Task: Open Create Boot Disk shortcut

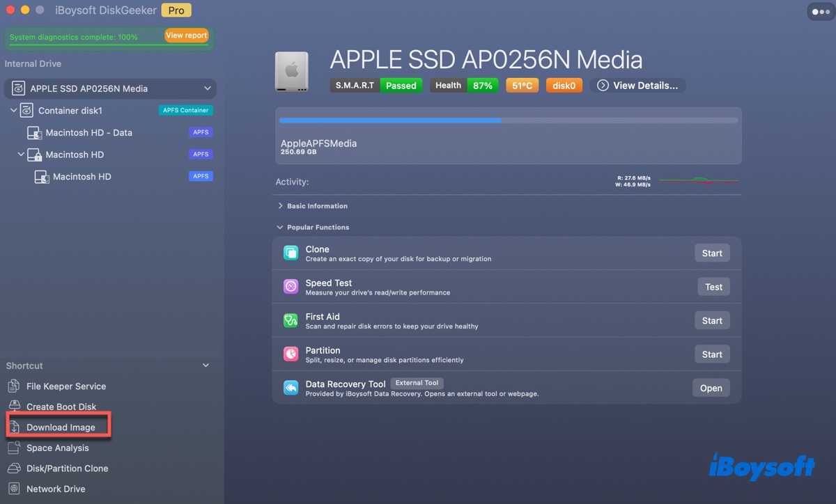Action: pos(61,407)
